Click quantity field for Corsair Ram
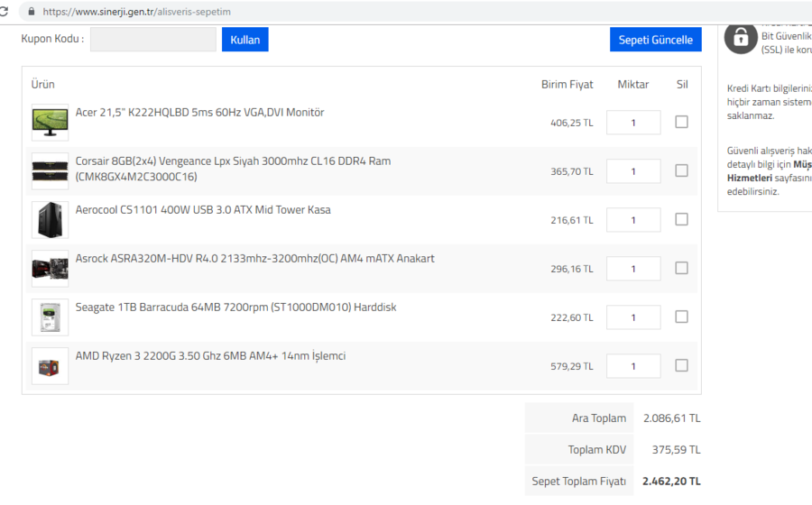 (633, 171)
